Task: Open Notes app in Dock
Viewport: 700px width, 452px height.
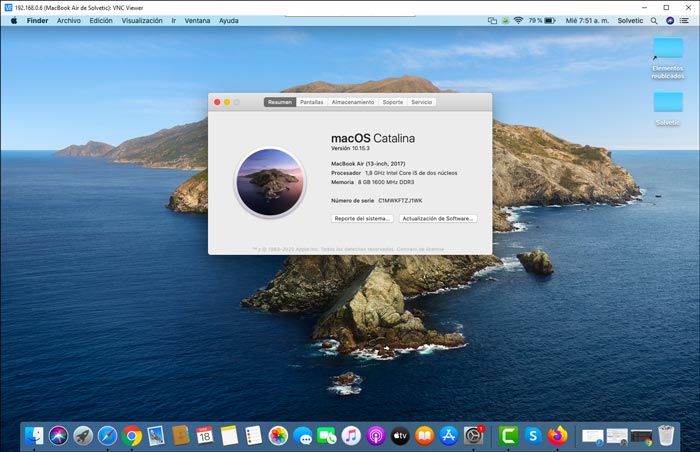Action: 229,435
